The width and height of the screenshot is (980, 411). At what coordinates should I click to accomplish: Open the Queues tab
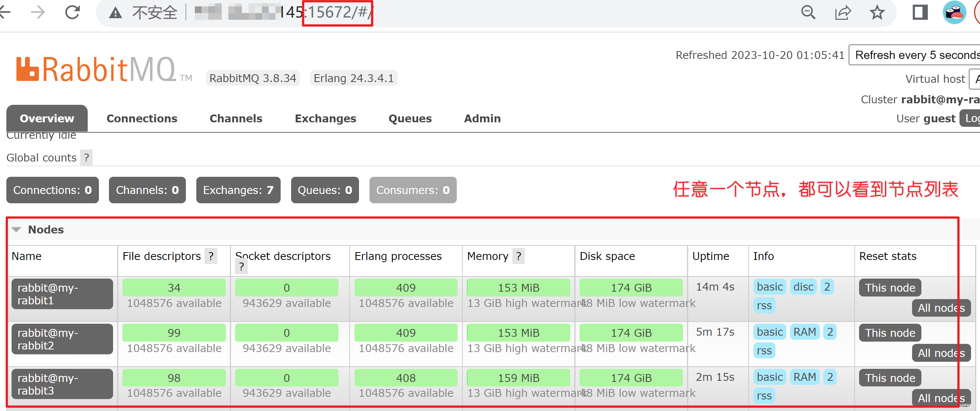pyautogui.click(x=410, y=119)
